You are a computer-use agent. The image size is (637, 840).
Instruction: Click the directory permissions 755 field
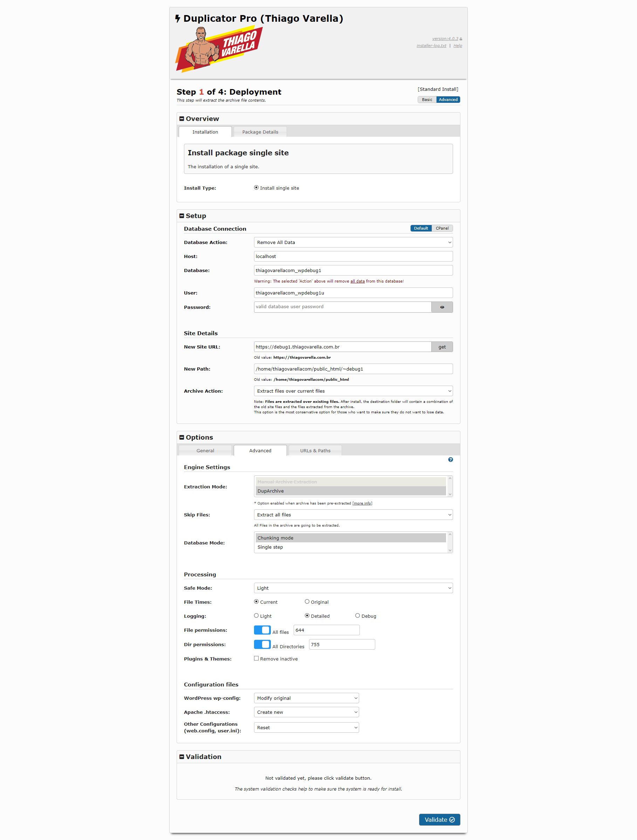tap(342, 645)
